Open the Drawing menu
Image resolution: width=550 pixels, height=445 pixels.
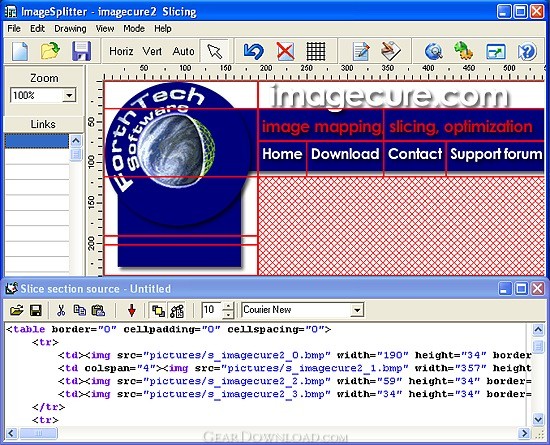pyautogui.click(x=70, y=28)
